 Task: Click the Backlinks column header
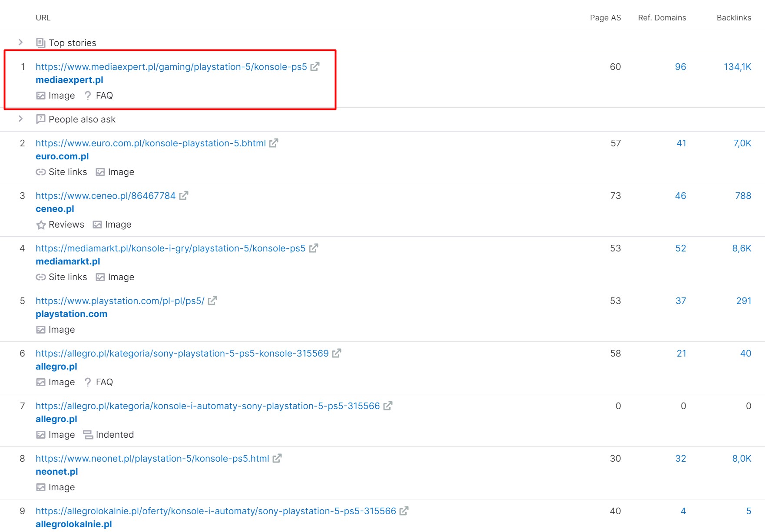point(734,18)
